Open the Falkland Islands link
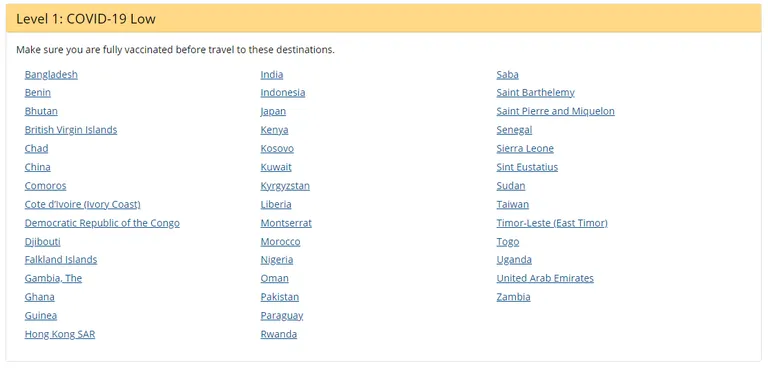 (x=61, y=260)
